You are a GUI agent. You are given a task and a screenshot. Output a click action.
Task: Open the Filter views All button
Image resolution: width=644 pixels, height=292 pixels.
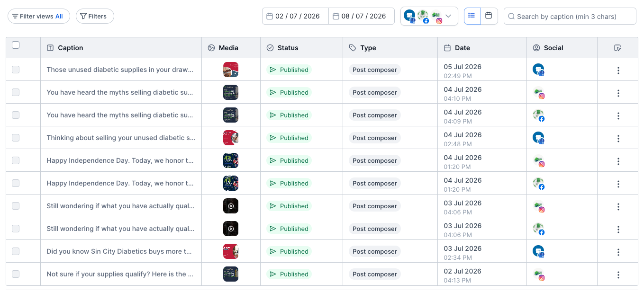coord(39,16)
